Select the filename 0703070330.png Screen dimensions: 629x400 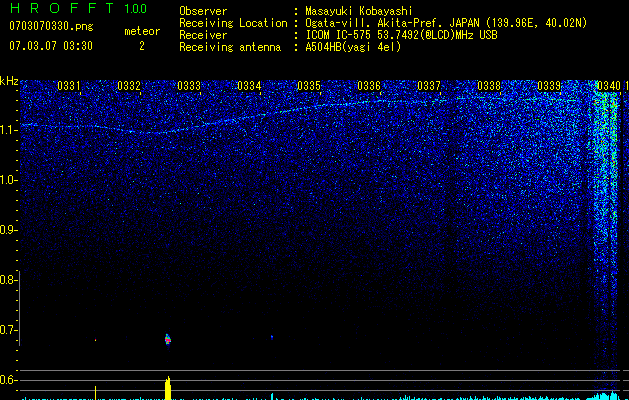[51, 26]
